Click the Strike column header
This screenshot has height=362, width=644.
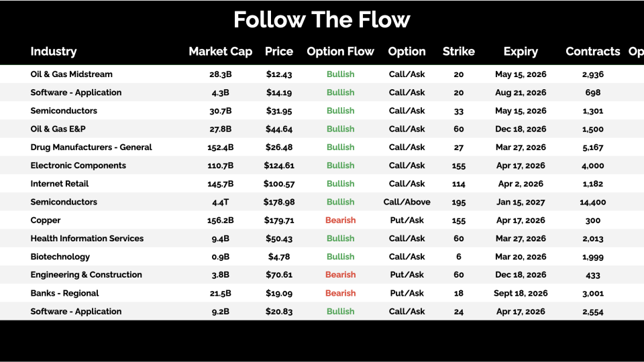[459, 52]
